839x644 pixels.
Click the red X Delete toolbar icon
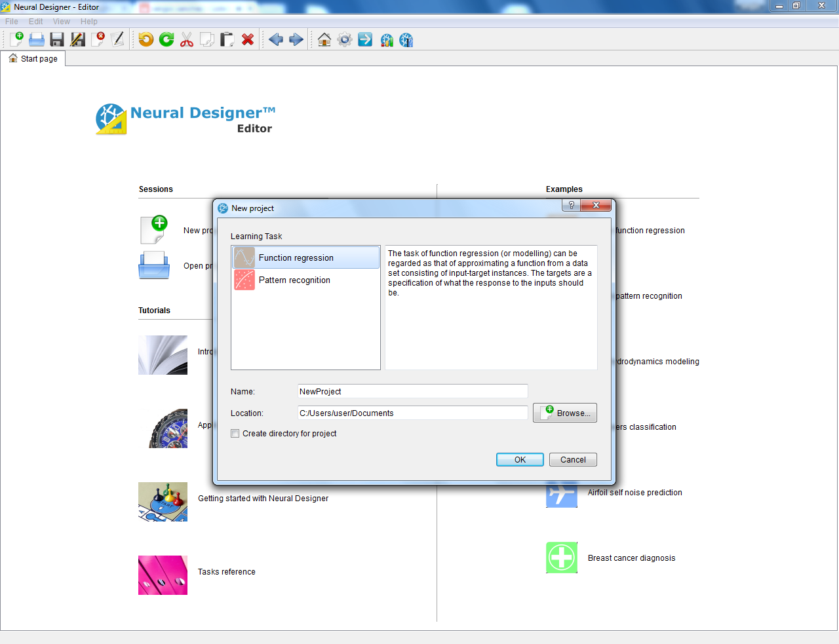click(248, 39)
